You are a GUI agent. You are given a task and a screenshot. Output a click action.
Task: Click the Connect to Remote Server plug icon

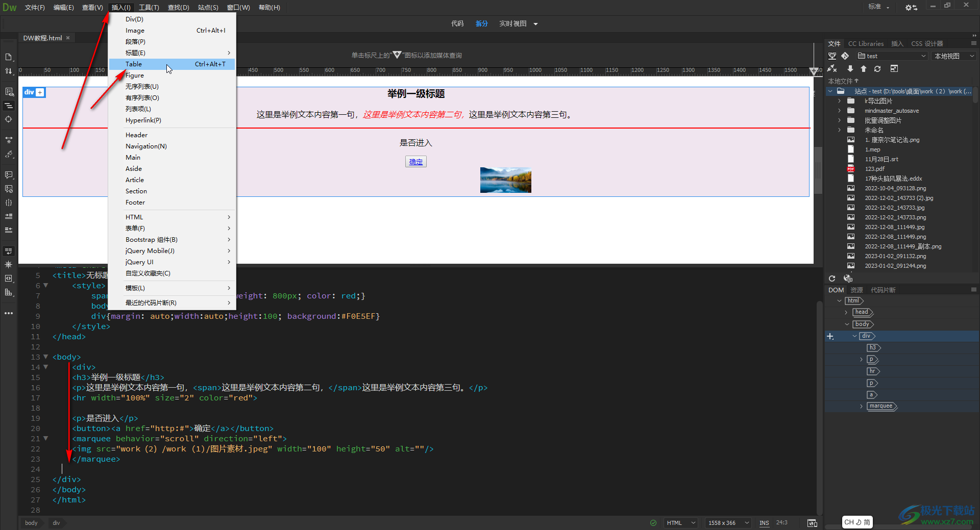pos(832,68)
